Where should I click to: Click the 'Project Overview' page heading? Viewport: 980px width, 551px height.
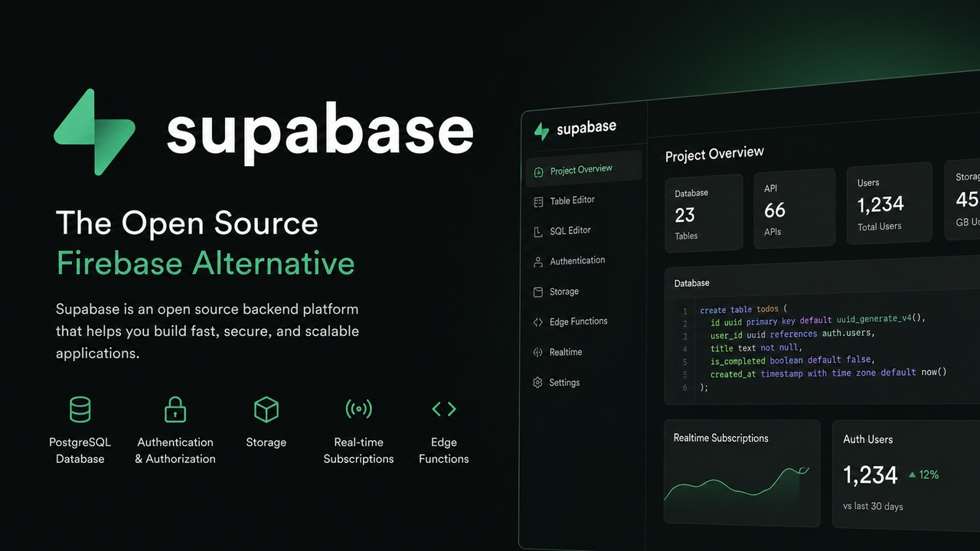pos(714,155)
